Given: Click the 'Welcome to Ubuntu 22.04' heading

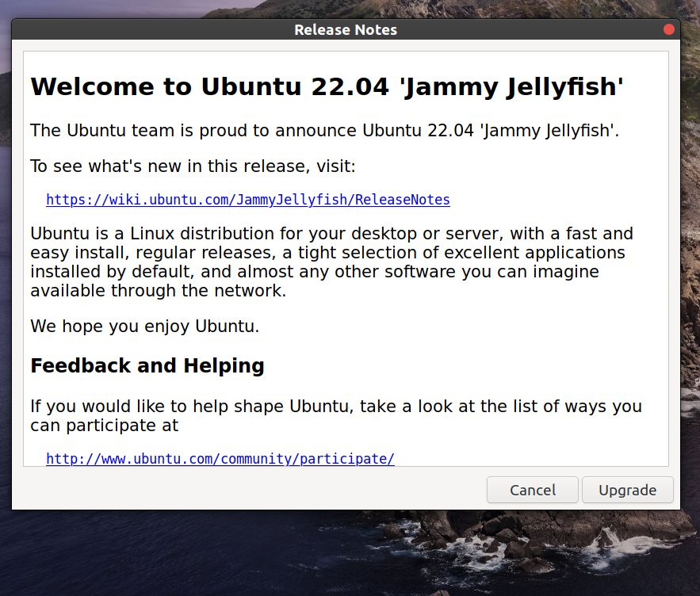Looking at the screenshot, I should 327,86.
